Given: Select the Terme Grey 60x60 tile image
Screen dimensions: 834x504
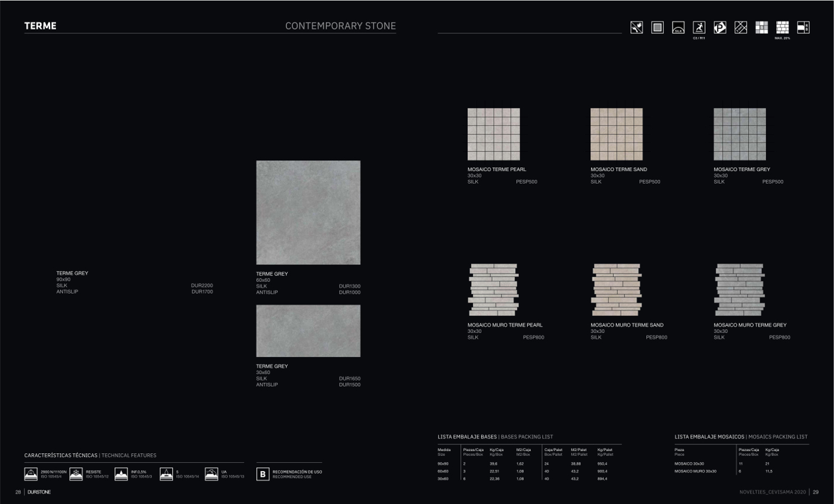Looking at the screenshot, I should tap(308, 213).
